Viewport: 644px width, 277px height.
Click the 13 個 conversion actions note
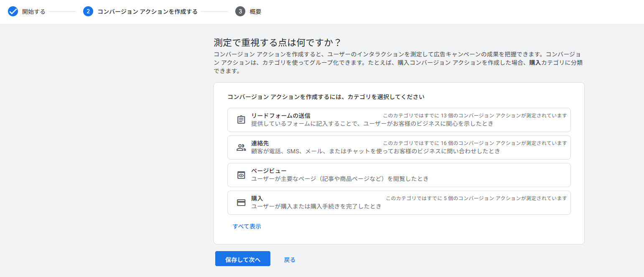tap(475, 116)
